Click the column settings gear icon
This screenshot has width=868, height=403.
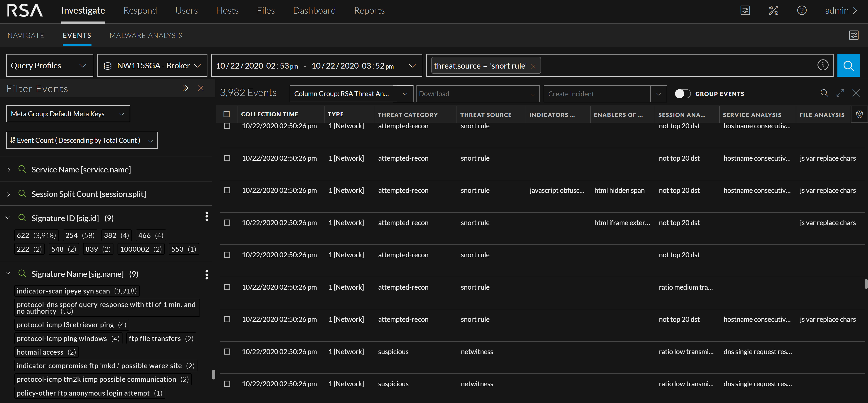click(x=859, y=114)
